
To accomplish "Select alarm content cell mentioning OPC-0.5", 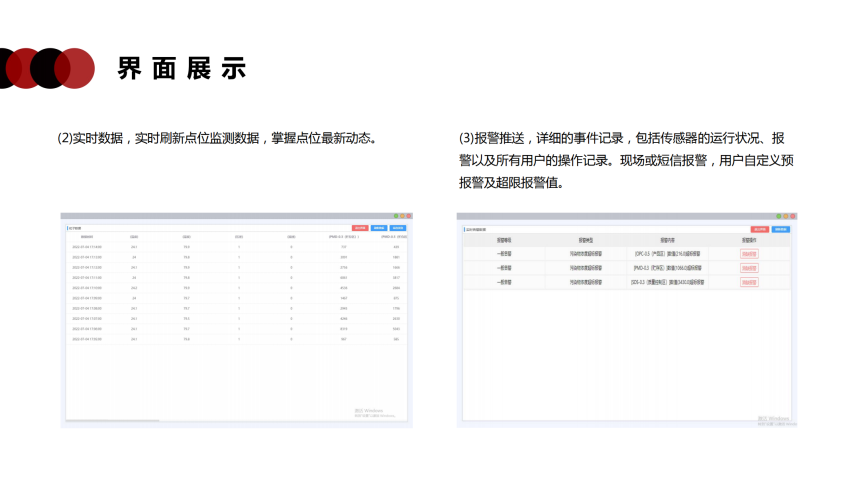I will coord(667,254).
